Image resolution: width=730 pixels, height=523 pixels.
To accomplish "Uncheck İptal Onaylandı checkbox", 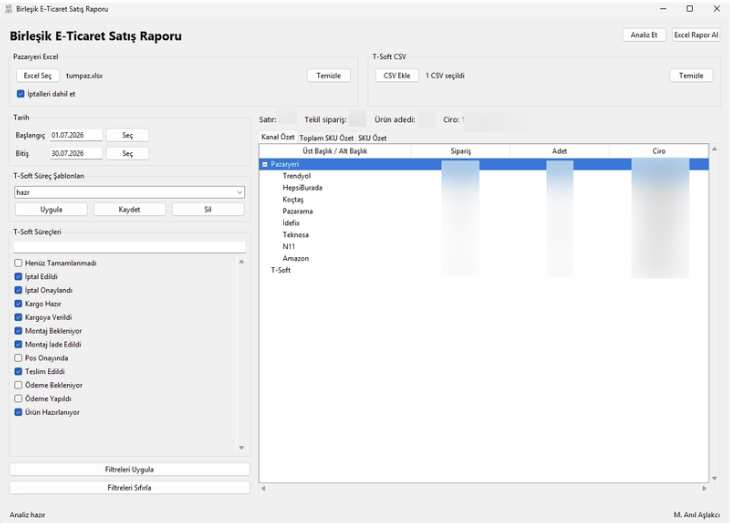I will [18, 290].
